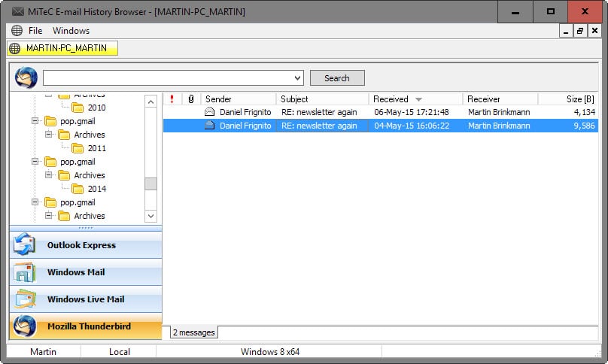This screenshot has width=608, height=364.
Task: Select the Mozilla Thunderbird panel
Action: click(x=86, y=326)
